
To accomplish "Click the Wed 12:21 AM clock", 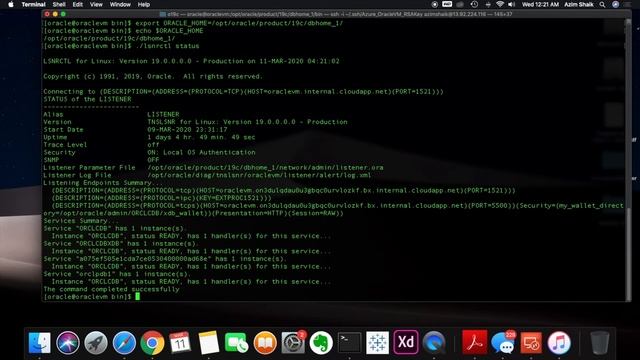I will coord(540,4).
